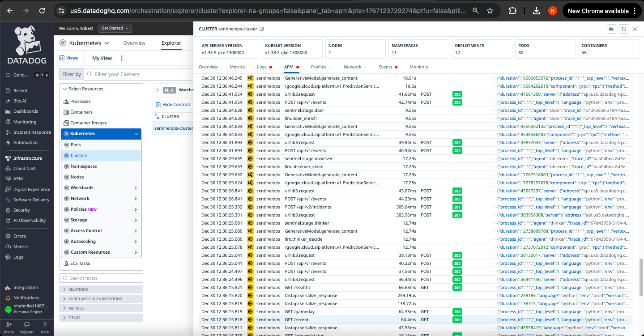This screenshot has width=644, height=336.
Task: Open Support chat icon
Action: tap(26, 325)
